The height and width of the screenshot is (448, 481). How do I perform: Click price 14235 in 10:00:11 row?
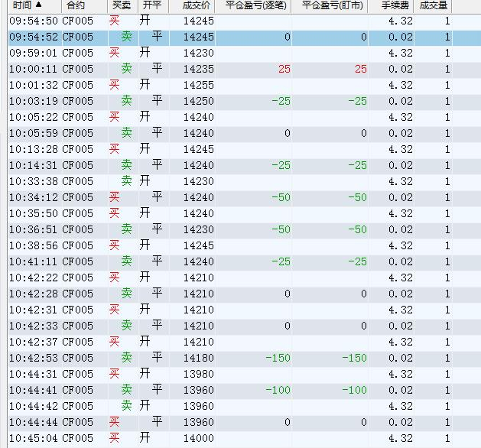[x=199, y=70]
